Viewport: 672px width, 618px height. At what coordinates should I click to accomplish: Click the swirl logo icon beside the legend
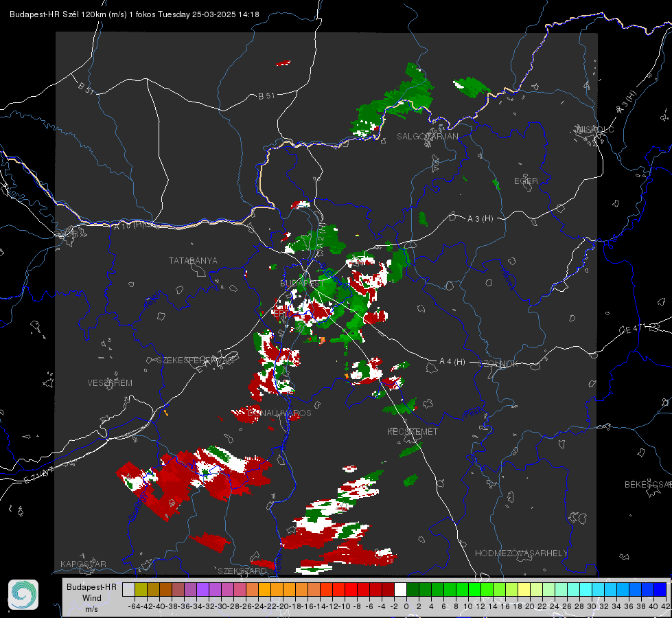click(23, 595)
